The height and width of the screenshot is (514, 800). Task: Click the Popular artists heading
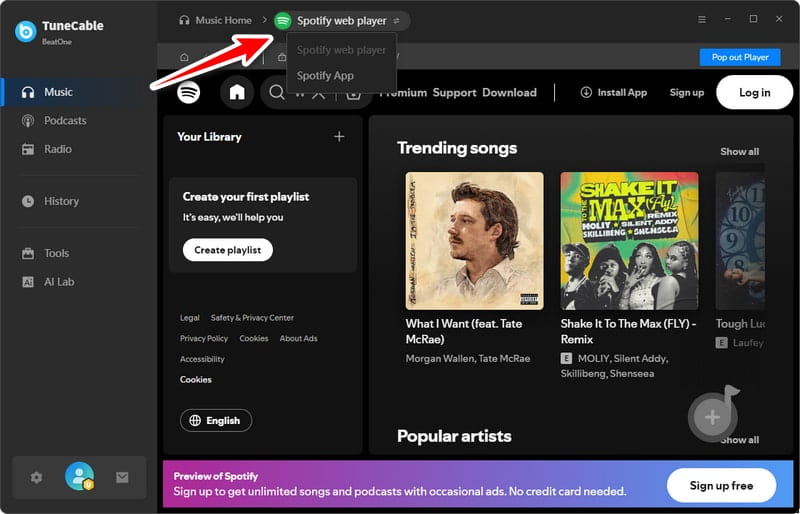tap(454, 436)
